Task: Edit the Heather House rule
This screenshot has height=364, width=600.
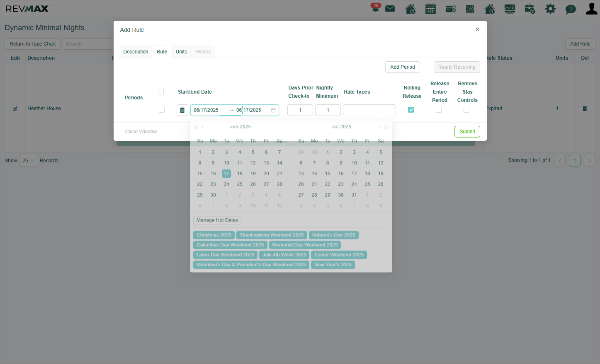Action: [x=15, y=108]
